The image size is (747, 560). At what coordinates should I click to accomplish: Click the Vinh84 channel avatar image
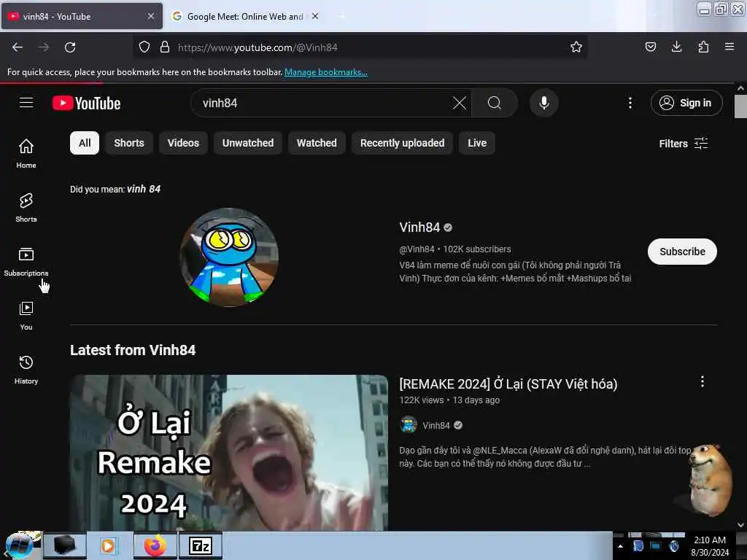point(229,257)
